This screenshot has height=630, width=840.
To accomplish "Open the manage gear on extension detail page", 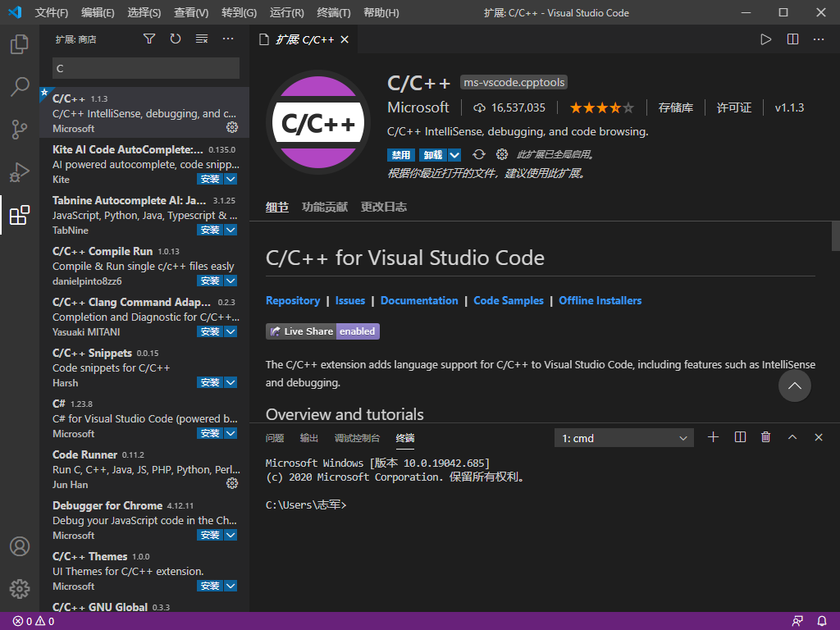I will pyautogui.click(x=502, y=154).
